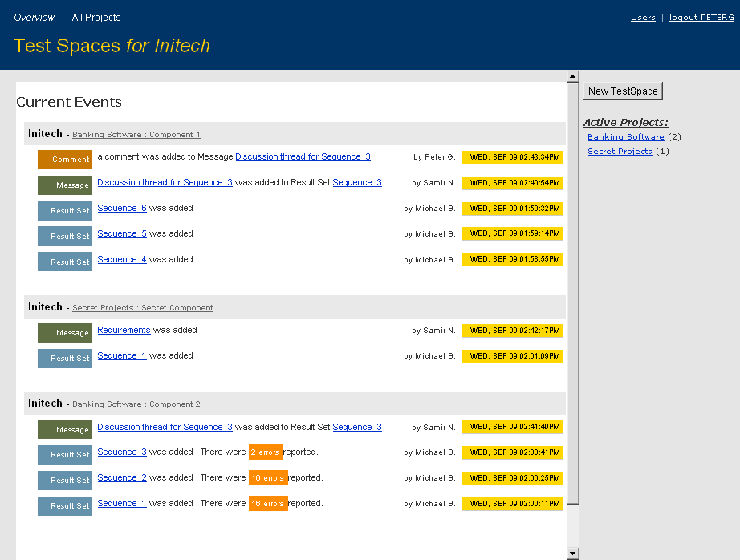Click the timestamp WED, SEP 09 01:59:32PM

513,208
